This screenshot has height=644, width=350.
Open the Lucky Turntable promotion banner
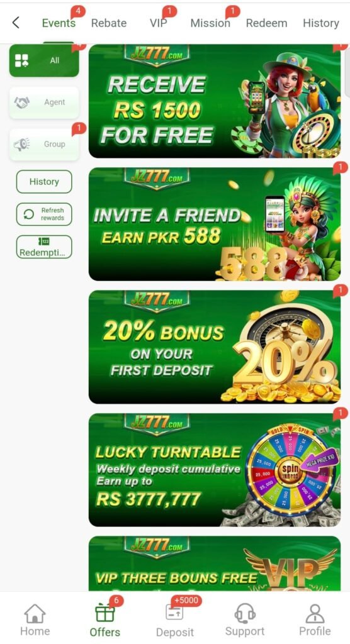(x=215, y=470)
